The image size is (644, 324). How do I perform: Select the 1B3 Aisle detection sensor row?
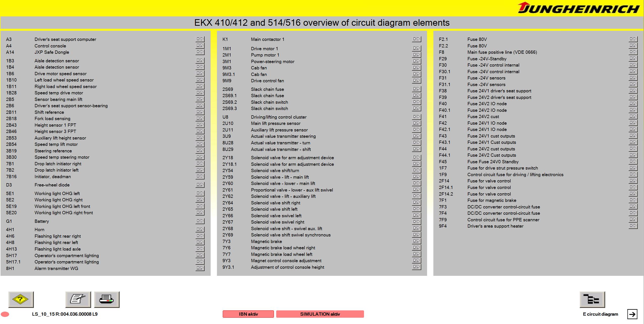(105, 61)
